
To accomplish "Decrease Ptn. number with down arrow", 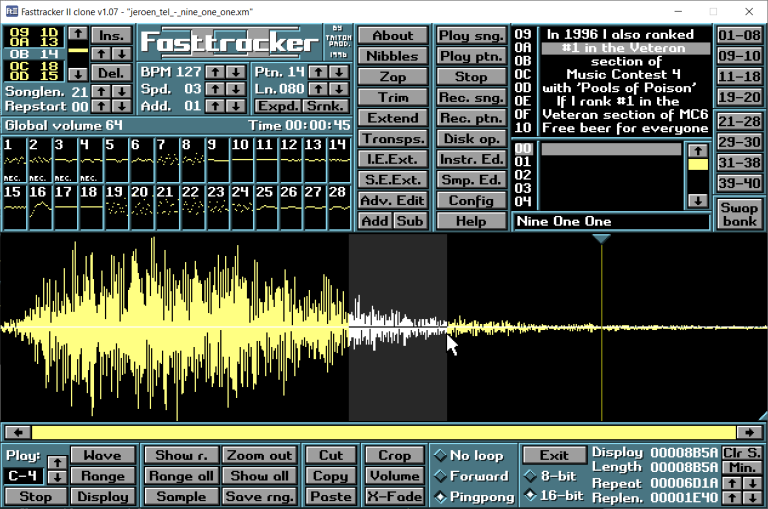I will coord(339,72).
